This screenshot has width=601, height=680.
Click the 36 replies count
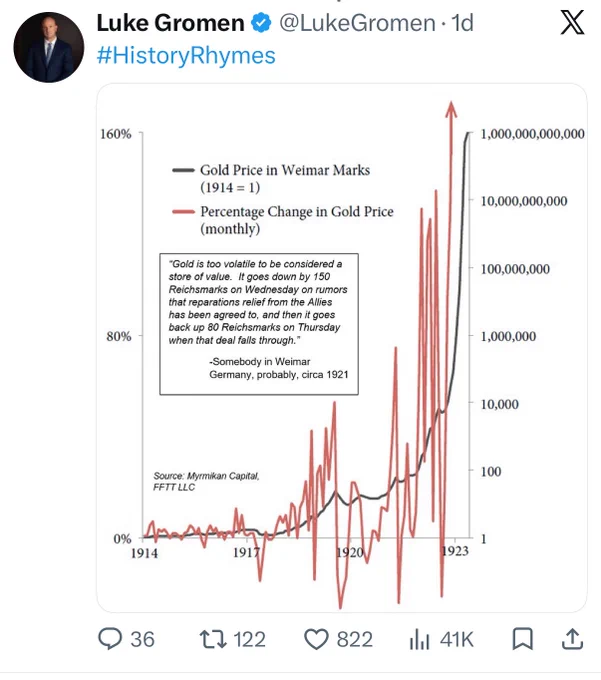[x=143, y=640]
